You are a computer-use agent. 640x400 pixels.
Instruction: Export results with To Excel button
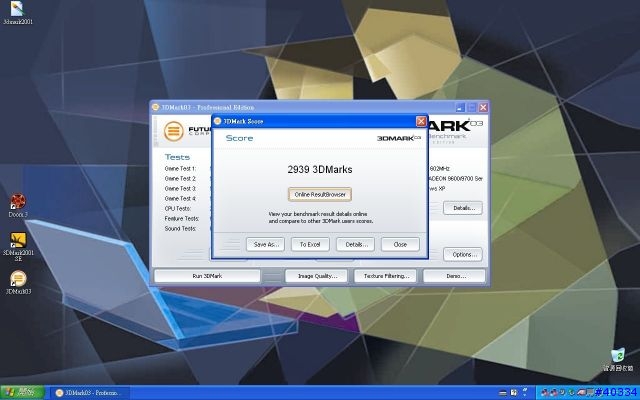pyautogui.click(x=310, y=244)
